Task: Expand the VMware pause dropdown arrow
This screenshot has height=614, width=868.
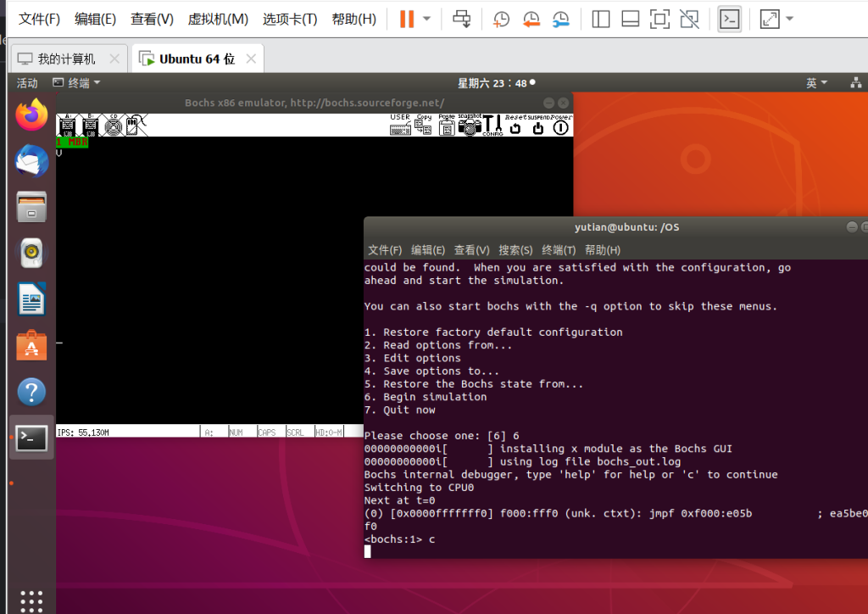Action: (x=427, y=19)
